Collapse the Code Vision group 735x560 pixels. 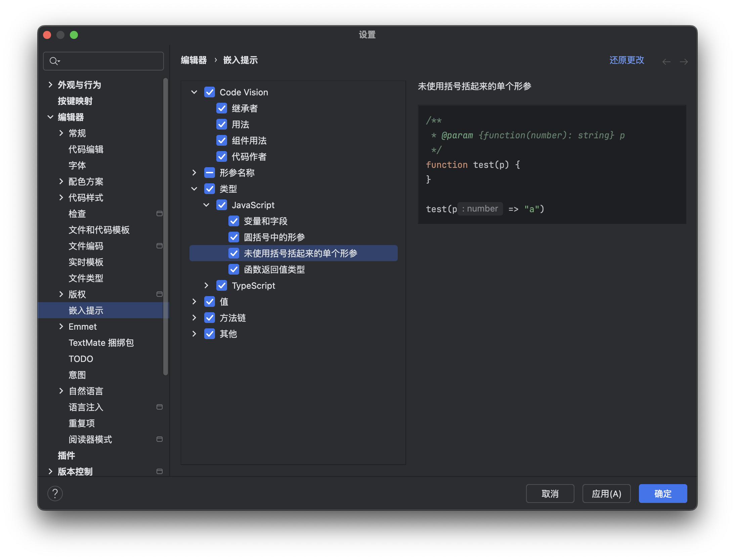(194, 92)
